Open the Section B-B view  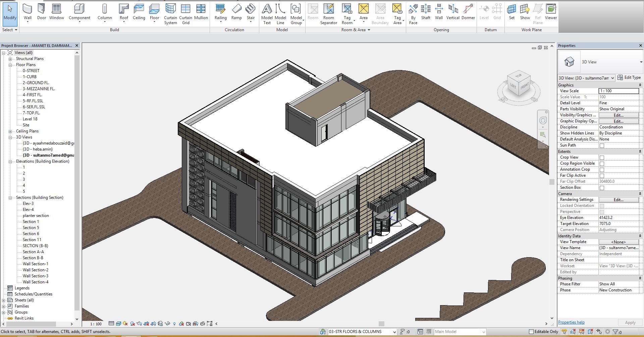(x=33, y=258)
